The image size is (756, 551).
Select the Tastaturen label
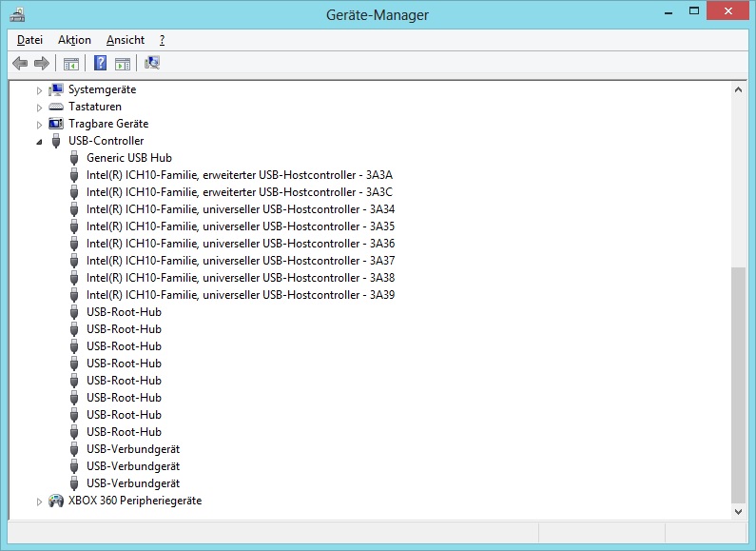tap(95, 107)
